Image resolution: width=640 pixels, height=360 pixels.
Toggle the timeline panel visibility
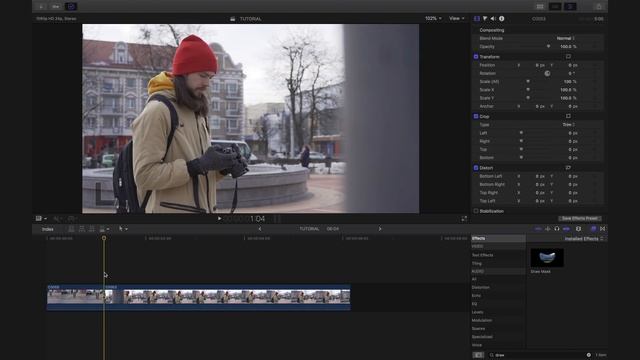(x=555, y=7)
